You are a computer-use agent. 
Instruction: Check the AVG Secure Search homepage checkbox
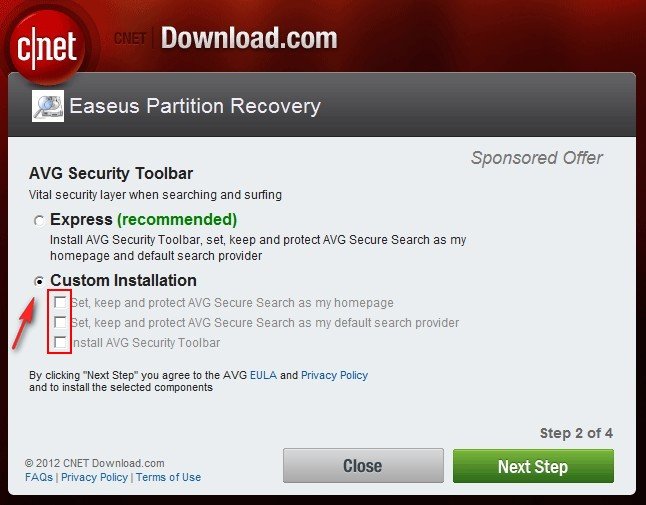[60, 302]
